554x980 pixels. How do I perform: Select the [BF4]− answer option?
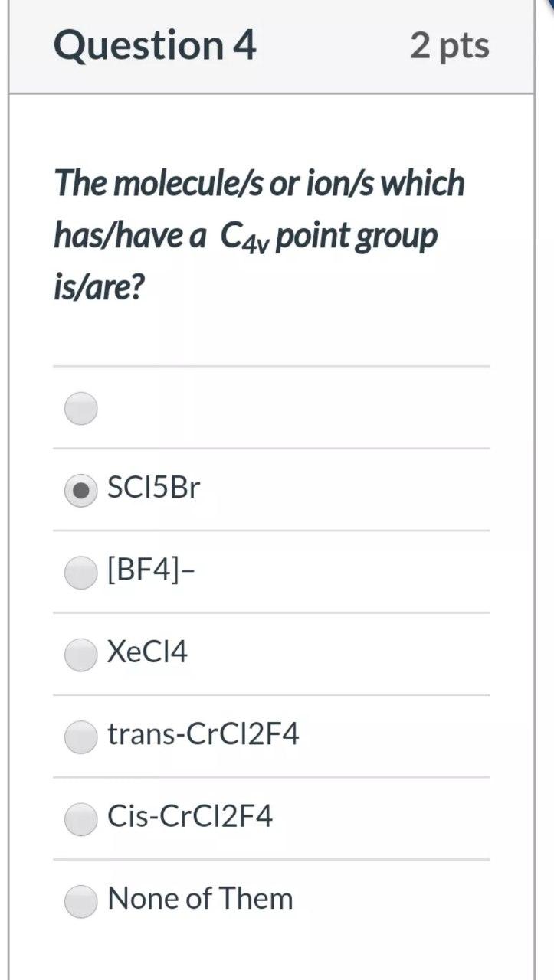click(x=80, y=572)
